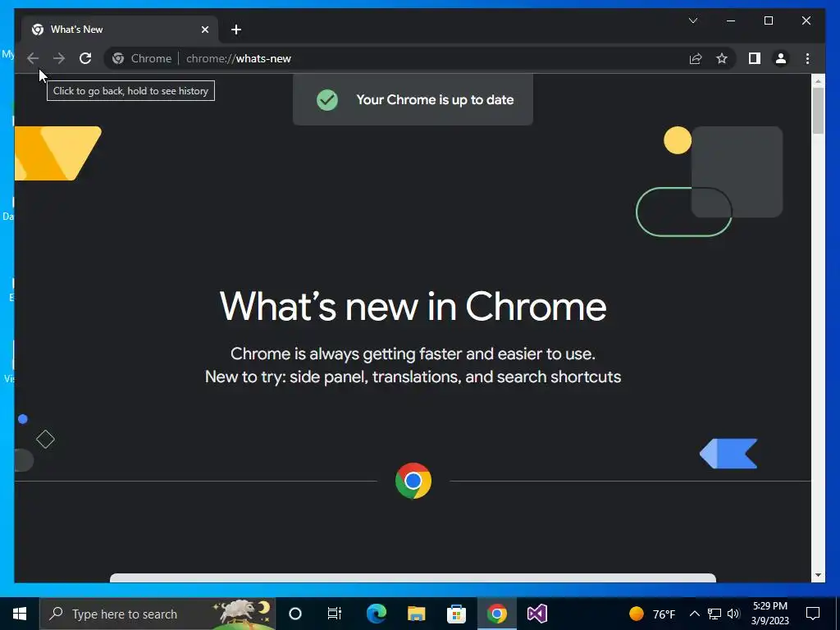Image resolution: width=840 pixels, height=630 pixels.
Task: Launch Microsoft Edge from taskbar
Action: (376, 614)
